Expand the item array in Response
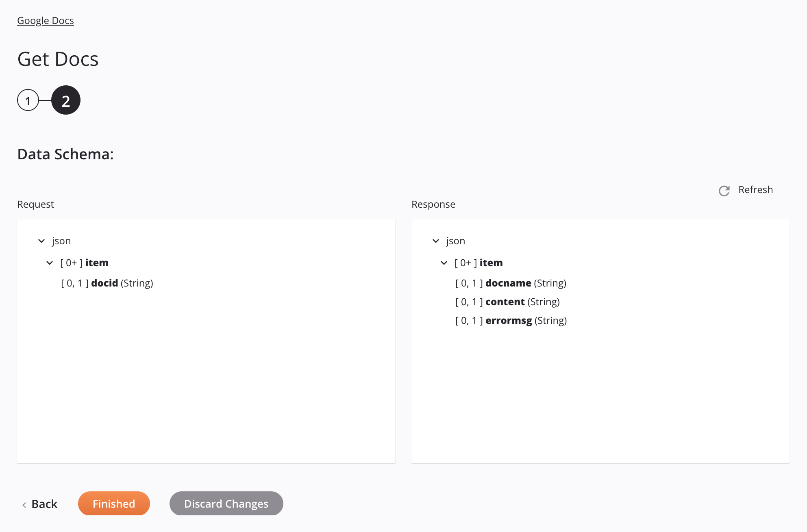807x532 pixels. click(444, 263)
